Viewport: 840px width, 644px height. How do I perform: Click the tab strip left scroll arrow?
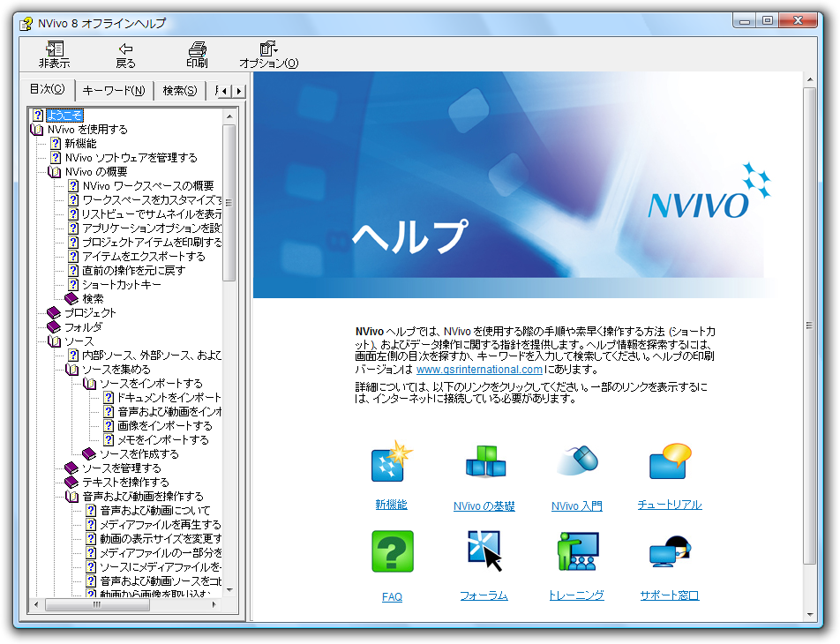coord(225,91)
